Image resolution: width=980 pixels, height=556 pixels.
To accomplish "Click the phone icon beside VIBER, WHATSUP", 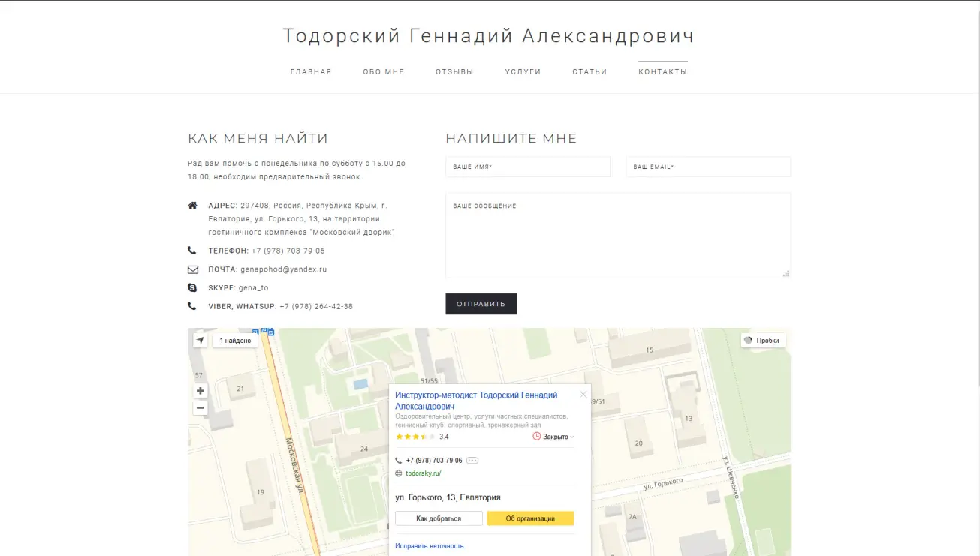I will pos(193,305).
